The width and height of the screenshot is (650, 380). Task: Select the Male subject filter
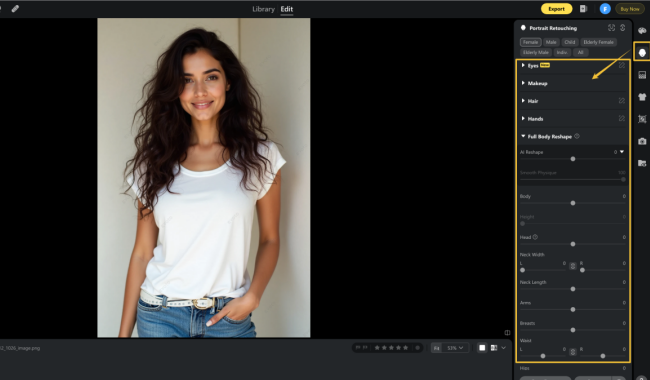coord(551,42)
